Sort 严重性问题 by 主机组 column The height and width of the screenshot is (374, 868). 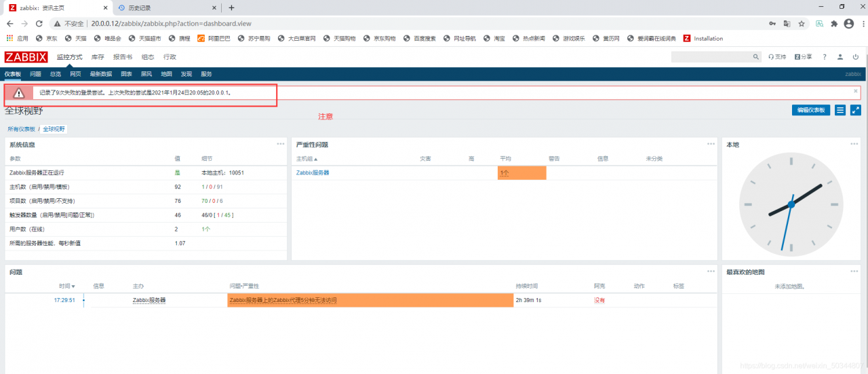(x=307, y=159)
